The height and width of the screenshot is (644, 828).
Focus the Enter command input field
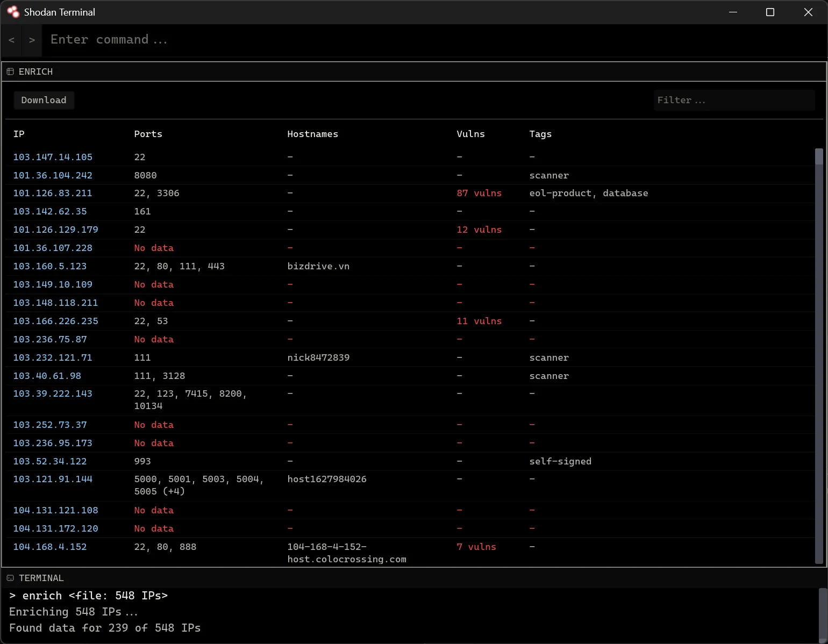pyautogui.click(x=434, y=40)
